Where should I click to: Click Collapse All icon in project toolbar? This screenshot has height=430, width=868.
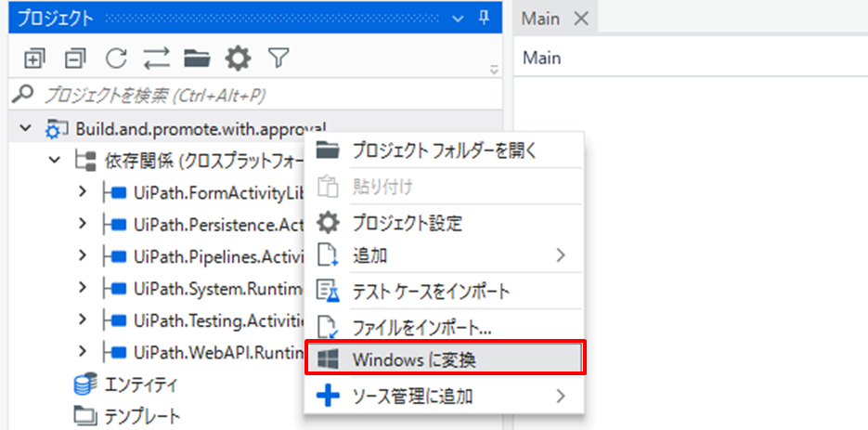coord(75,59)
